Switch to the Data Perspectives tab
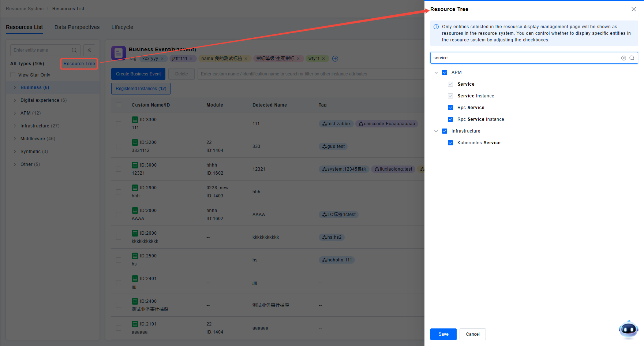644x346 pixels. pyautogui.click(x=77, y=27)
